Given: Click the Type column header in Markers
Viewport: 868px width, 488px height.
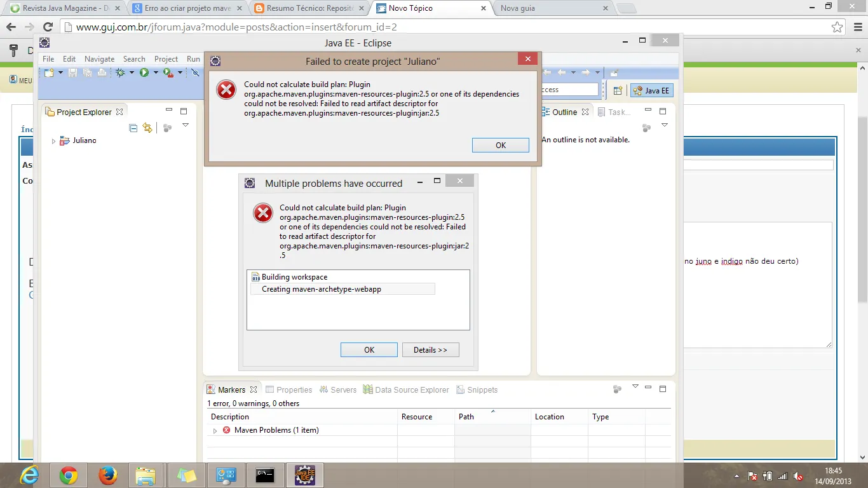Looking at the screenshot, I should 617,417.
